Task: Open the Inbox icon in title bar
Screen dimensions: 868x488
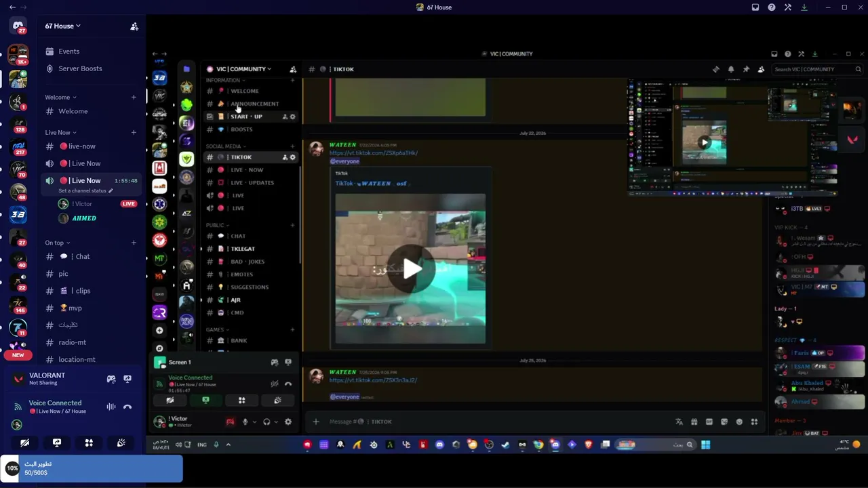Action: coord(755,7)
